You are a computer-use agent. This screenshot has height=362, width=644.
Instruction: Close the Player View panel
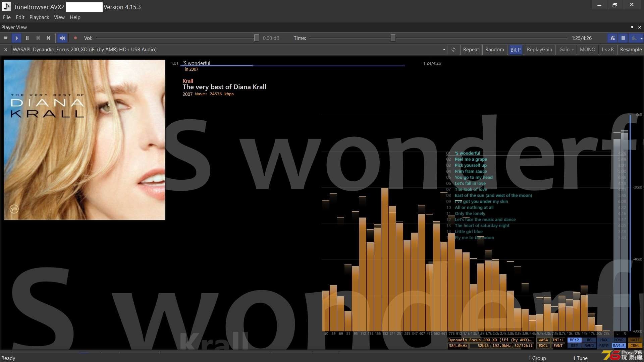(639, 27)
